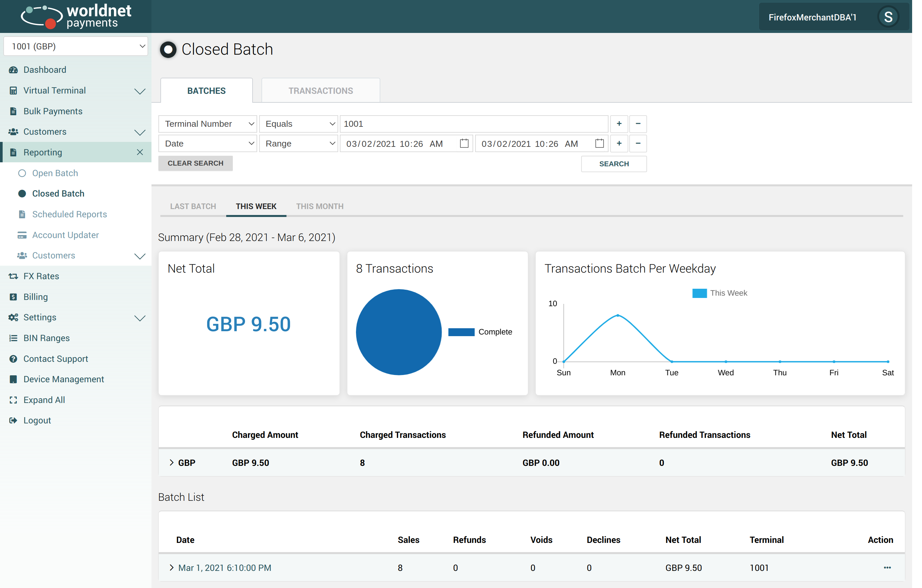Select the Open Batch radio item
Image resolution: width=922 pixels, height=588 pixels.
22,173
